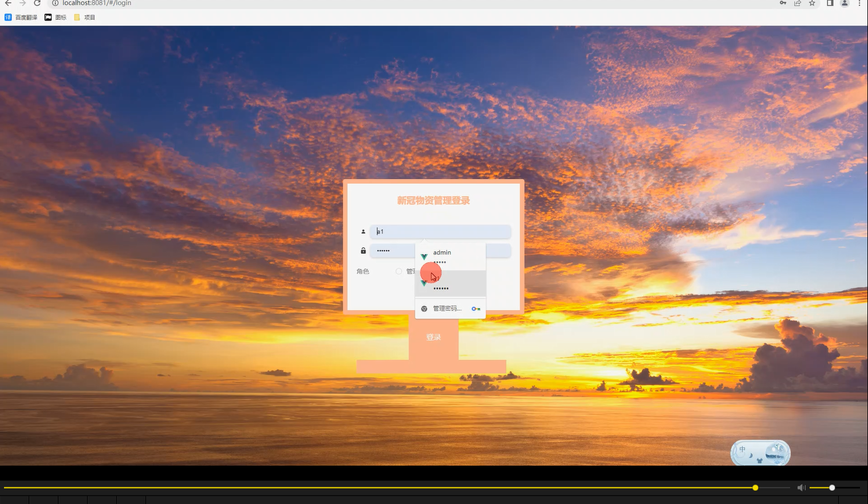The image size is (868, 504).
Task: Click the lock icon beside password field
Action: (363, 251)
